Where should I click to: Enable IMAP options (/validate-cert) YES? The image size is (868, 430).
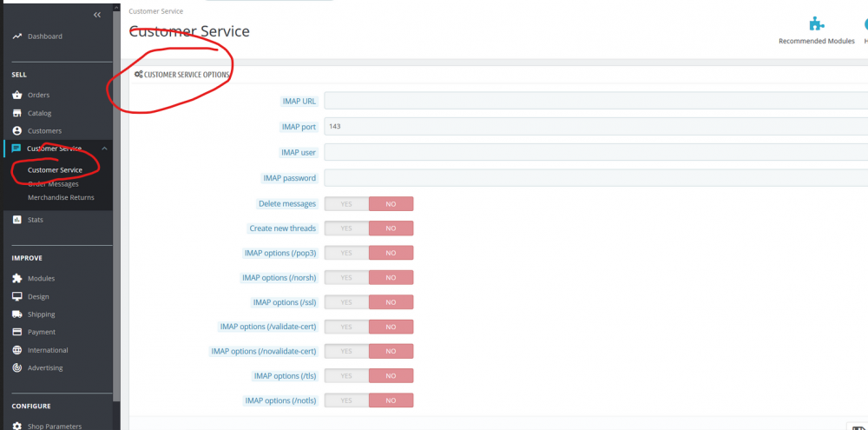point(346,327)
